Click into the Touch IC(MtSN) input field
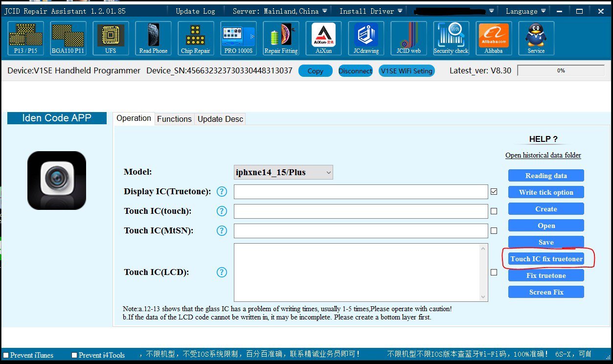The image size is (613, 364). pyautogui.click(x=361, y=230)
